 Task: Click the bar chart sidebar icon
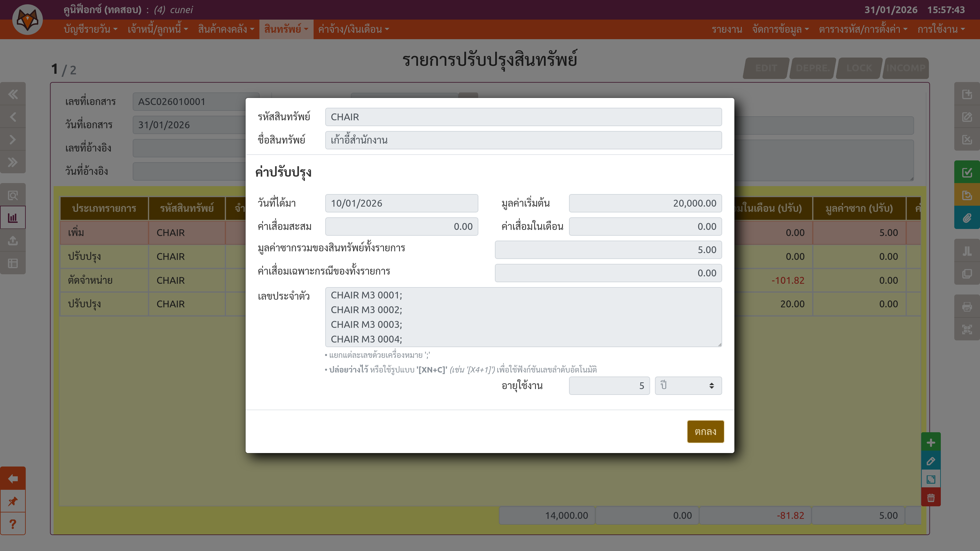(x=13, y=218)
